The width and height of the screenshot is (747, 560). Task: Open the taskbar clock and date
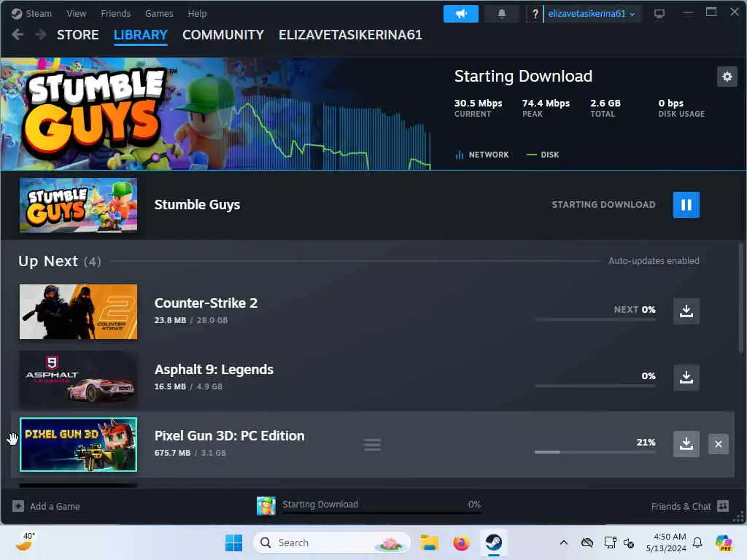(x=666, y=542)
